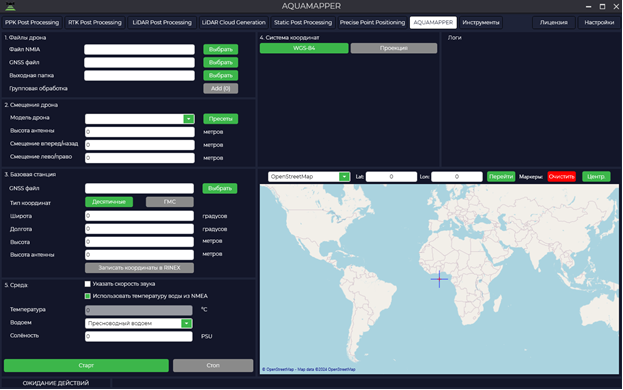
Task: Open OpenStreetMap map source dropdown
Action: pyautogui.click(x=309, y=177)
